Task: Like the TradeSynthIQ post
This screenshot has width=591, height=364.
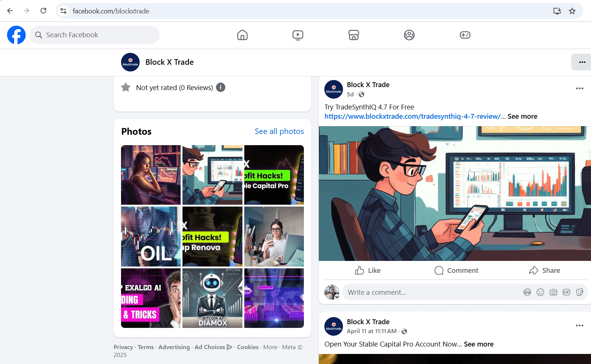Action: 368,271
